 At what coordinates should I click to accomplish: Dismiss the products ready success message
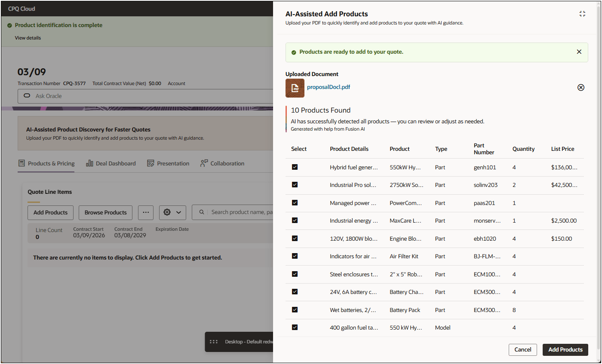pyautogui.click(x=579, y=52)
